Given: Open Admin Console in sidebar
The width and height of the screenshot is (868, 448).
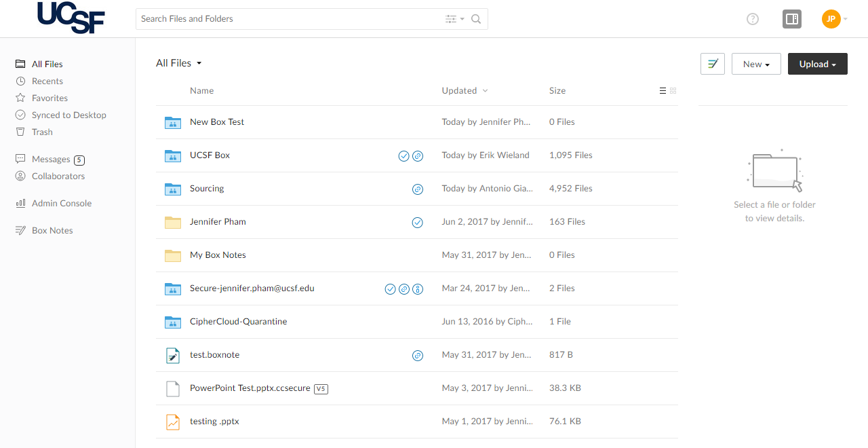Looking at the screenshot, I should (54, 204).
